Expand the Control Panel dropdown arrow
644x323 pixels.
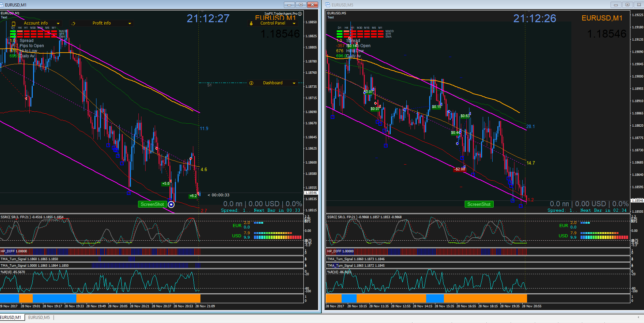tap(294, 24)
